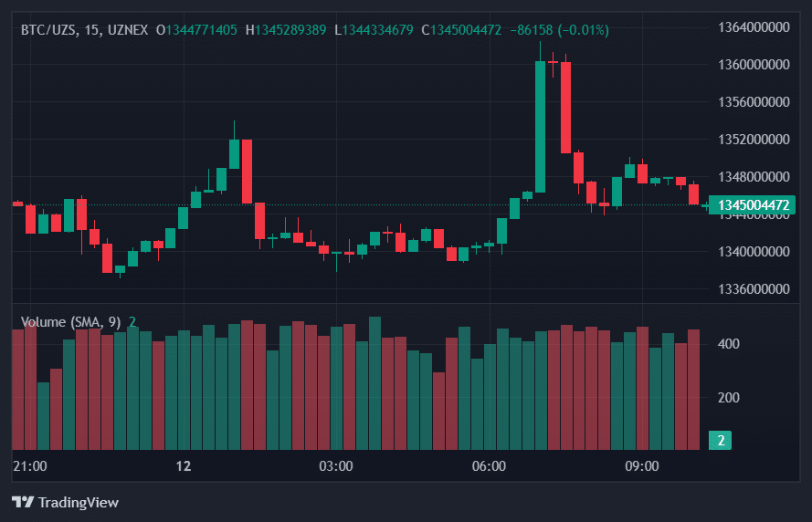Image resolution: width=812 pixels, height=522 pixels.
Task: Click the 1352000000 price axis label
Action: [754, 139]
